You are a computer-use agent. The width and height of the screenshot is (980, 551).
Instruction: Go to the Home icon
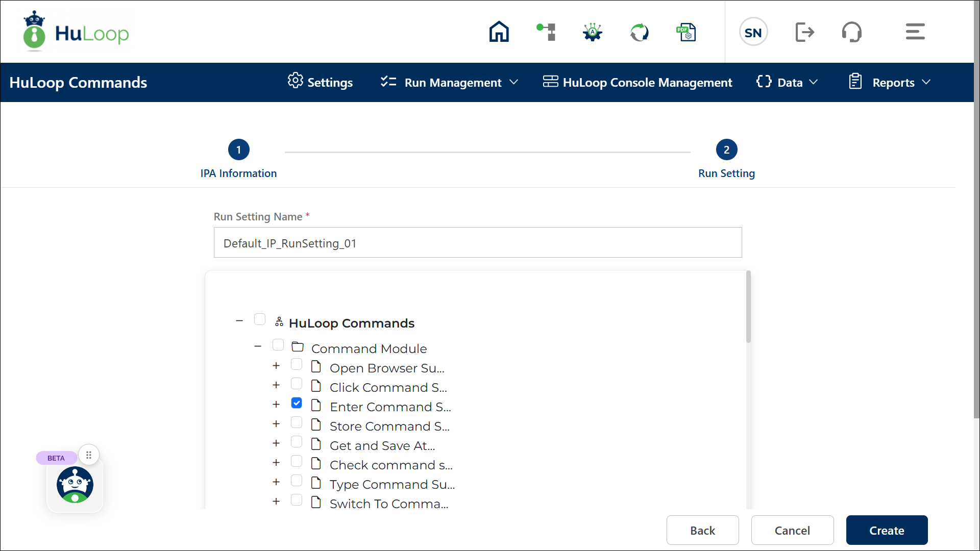499,32
